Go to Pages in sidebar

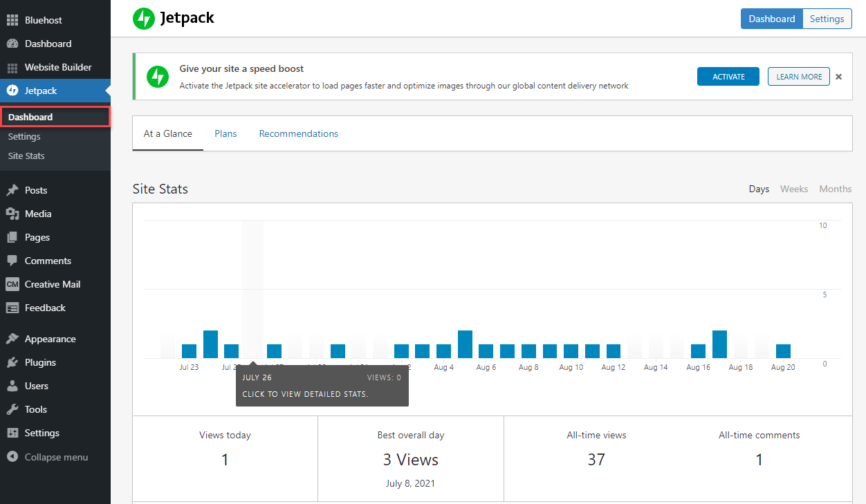click(55, 237)
